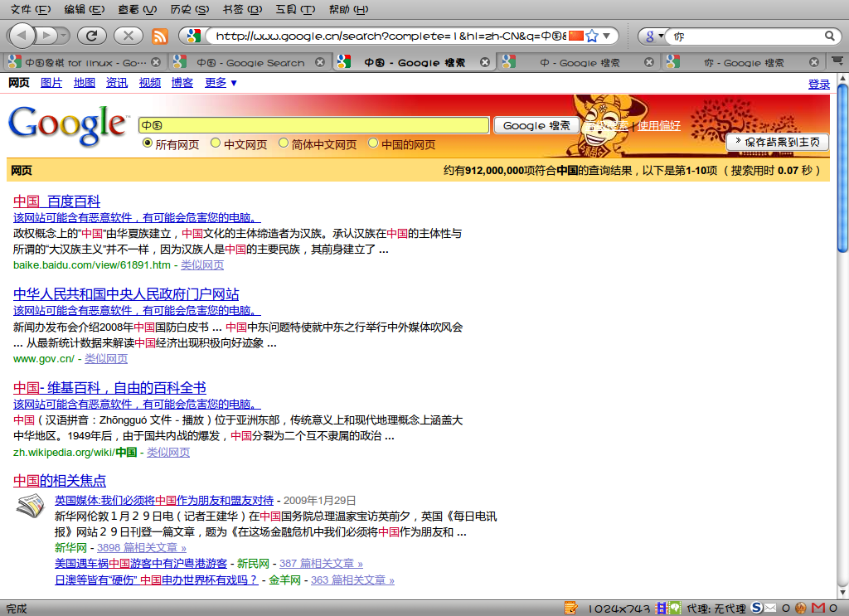Bookmark this page with the star icon
849x616 pixels.
coord(592,36)
